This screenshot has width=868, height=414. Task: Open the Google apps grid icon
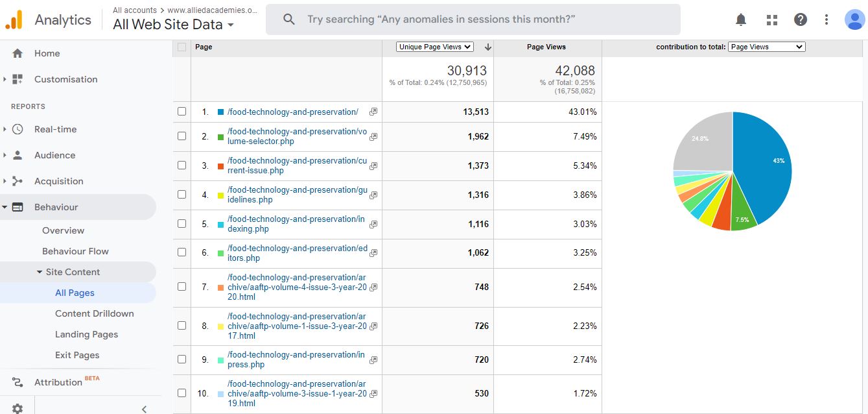(x=771, y=19)
